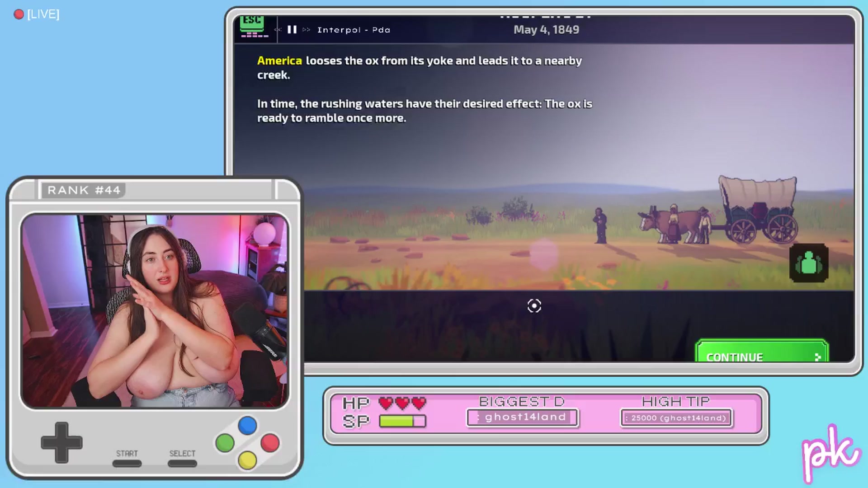The width and height of the screenshot is (868, 488).
Task: Click the yellow gamepad button
Action: (x=247, y=460)
